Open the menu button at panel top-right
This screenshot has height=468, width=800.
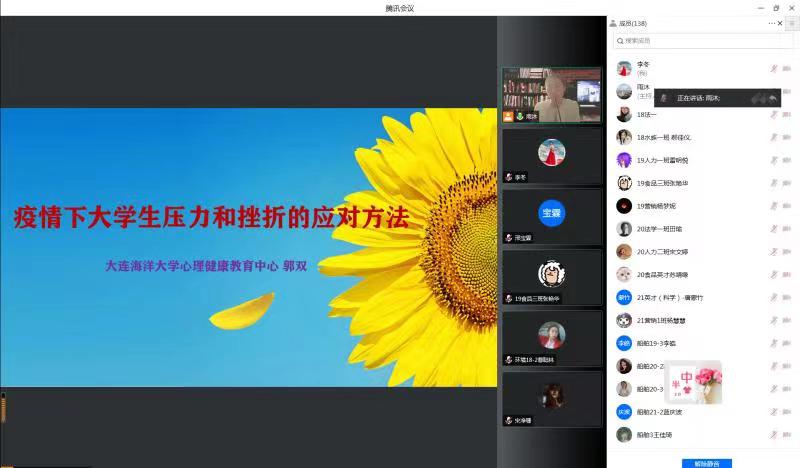tap(791, 23)
